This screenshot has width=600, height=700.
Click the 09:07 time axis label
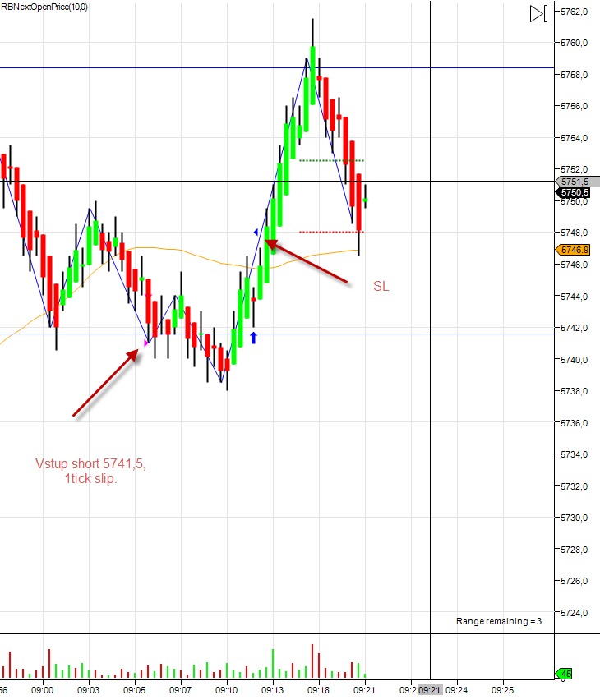pos(181,690)
